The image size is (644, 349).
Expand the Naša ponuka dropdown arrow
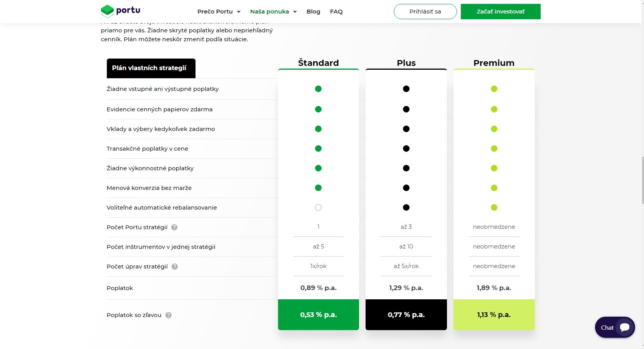[x=295, y=12]
